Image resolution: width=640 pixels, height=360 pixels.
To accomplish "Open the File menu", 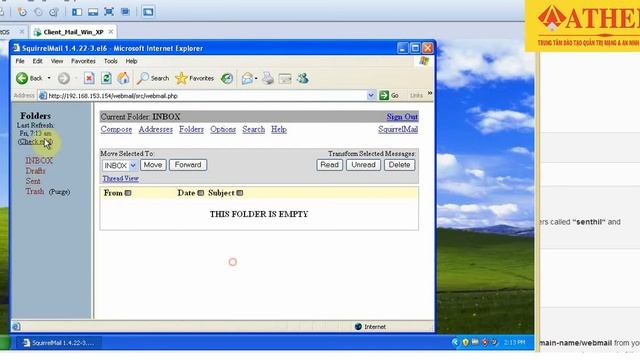I will pyautogui.click(x=20, y=61).
